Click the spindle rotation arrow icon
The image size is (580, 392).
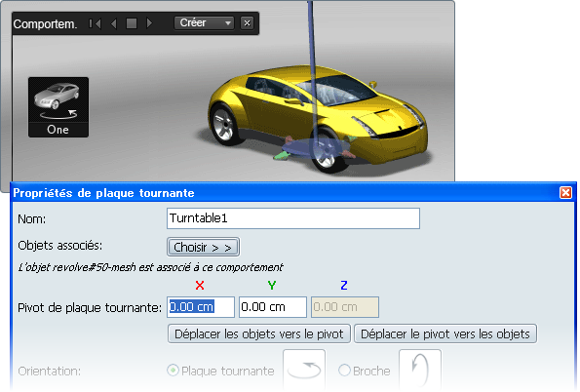coord(420,370)
